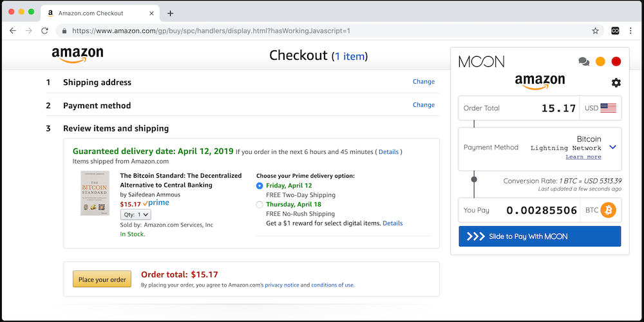Viewport: 644px width, 322px height.
Task: Reload the checkout page
Action: (44, 30)
